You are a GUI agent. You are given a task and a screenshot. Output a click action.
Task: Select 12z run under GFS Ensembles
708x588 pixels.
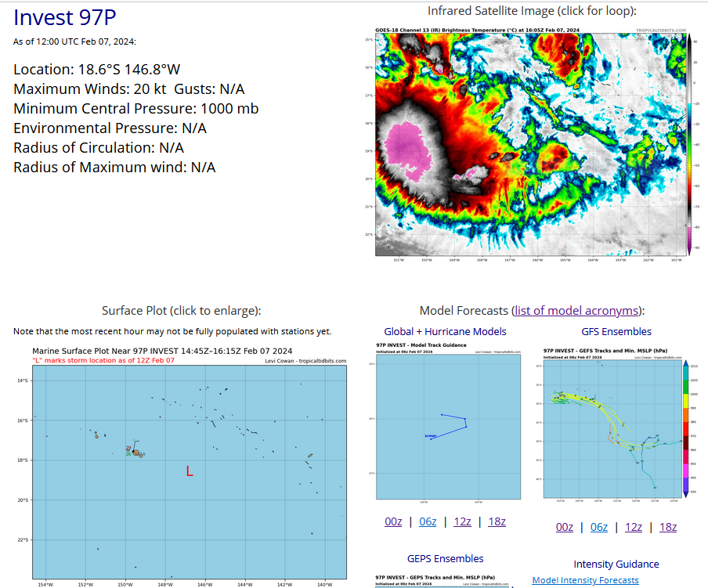634,527
